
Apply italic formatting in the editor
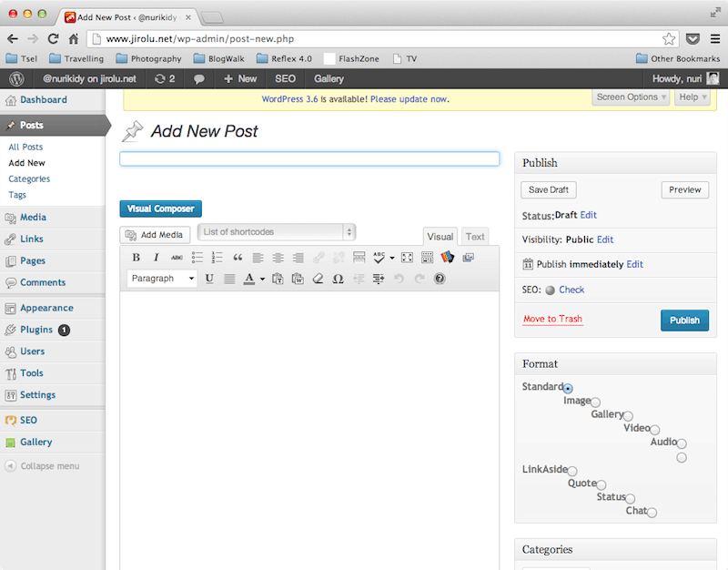click(156, 258)
